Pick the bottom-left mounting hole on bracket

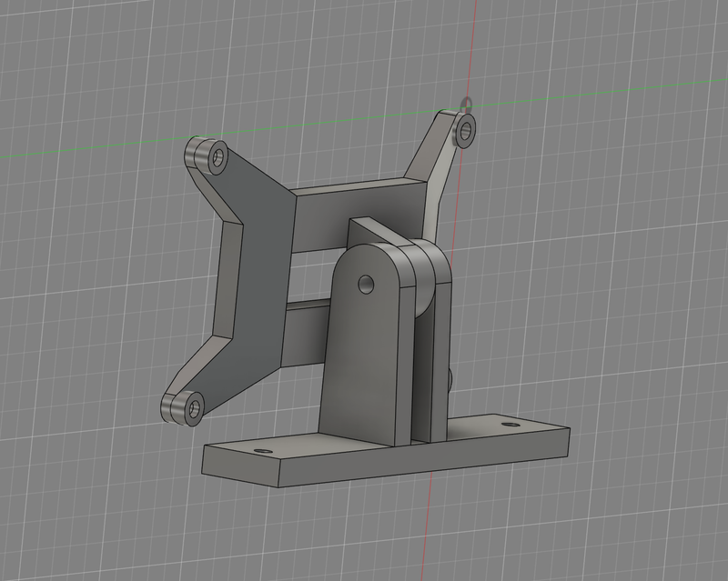tap(192, 408)
